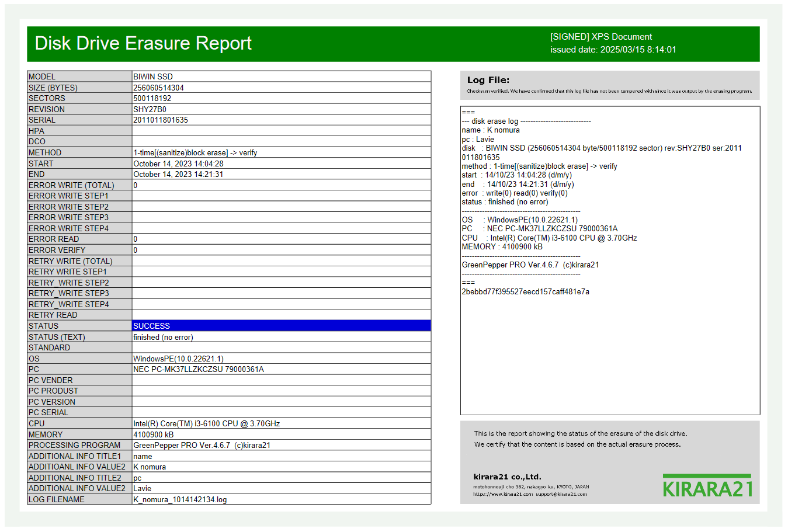Click the "[SIGNED] XPS Document" text

click(600, 36)
